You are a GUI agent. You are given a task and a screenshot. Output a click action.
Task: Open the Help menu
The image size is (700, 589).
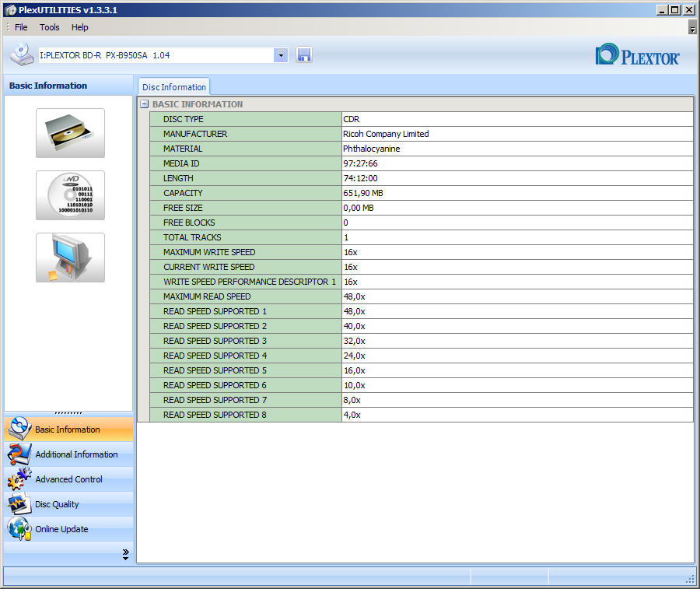coord(80,27)
